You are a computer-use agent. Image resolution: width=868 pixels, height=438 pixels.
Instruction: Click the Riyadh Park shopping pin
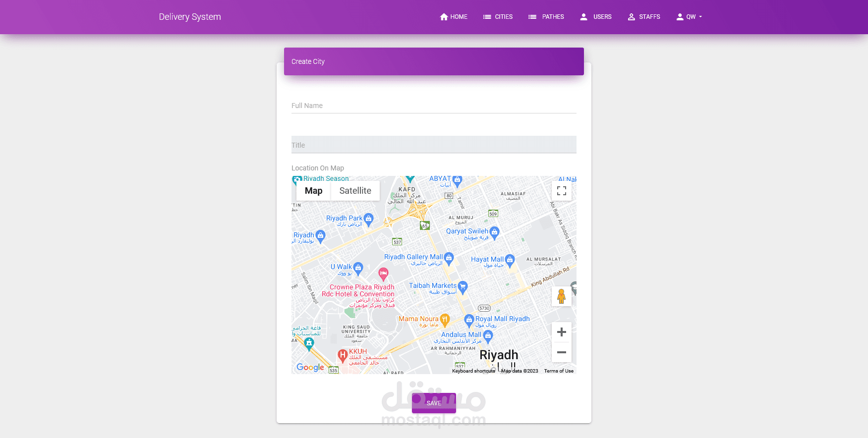coord(368,219)
